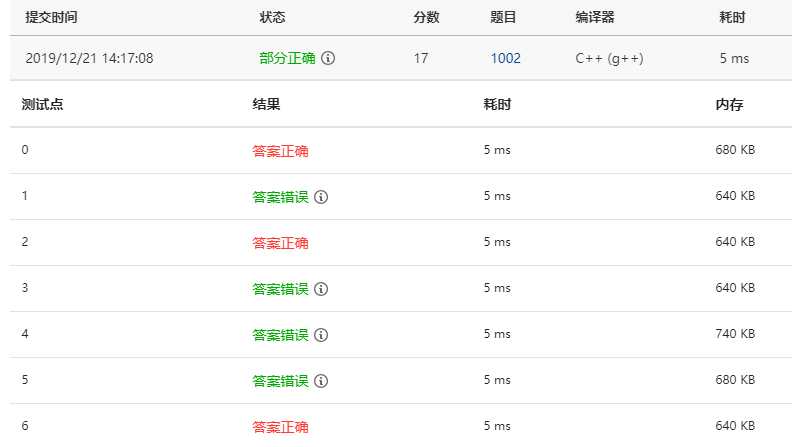Screen dimensions: 792x447
Task: Click 答案正确 result for test point 6
Action: tap(280, 427)
